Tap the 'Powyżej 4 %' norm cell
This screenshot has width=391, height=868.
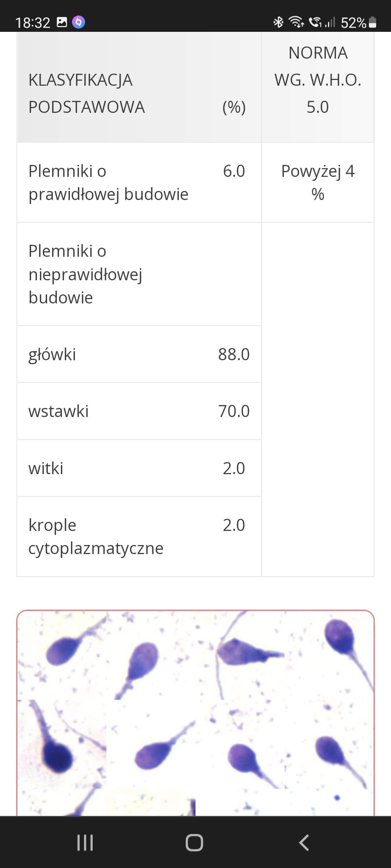pyautogui.click(x=318, y=183)
